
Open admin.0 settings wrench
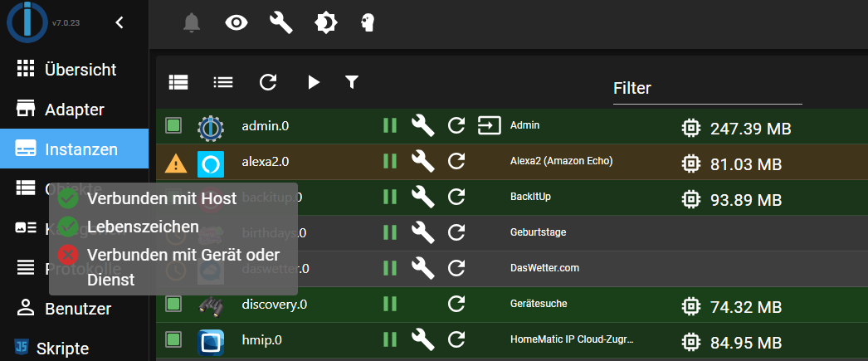pos(423,125)
